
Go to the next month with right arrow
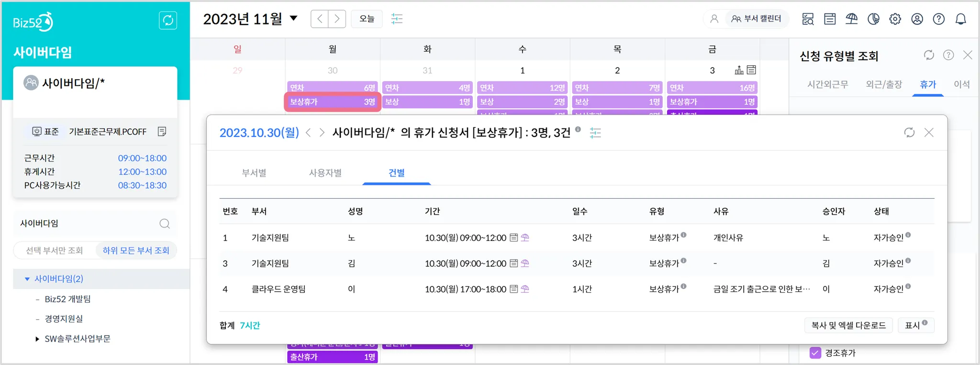(337, 19)
